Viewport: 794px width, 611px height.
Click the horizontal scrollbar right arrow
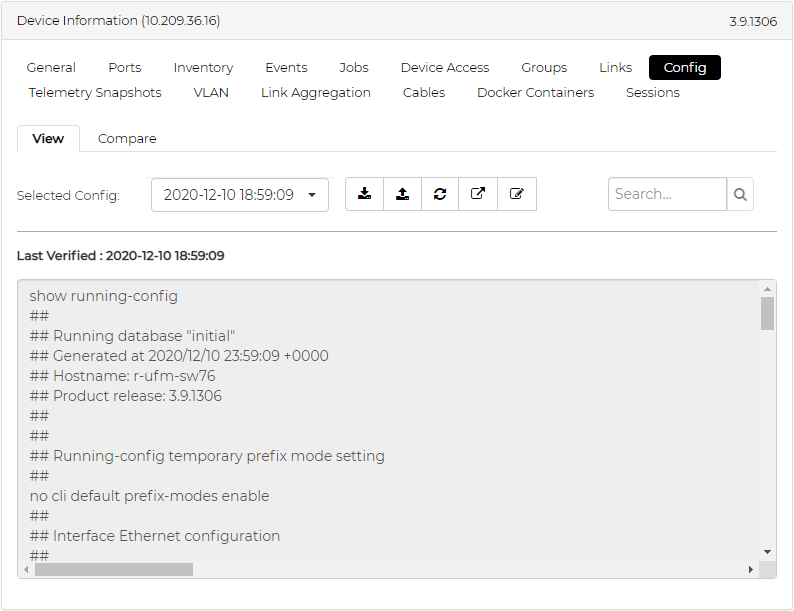click(x=750, y=570)
